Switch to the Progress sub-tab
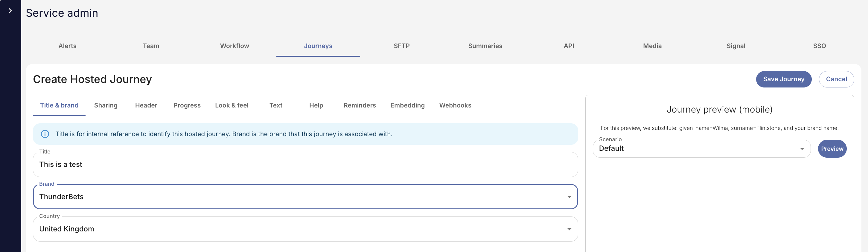This screenshot has height=252, width=868. [x=187, y=105]
